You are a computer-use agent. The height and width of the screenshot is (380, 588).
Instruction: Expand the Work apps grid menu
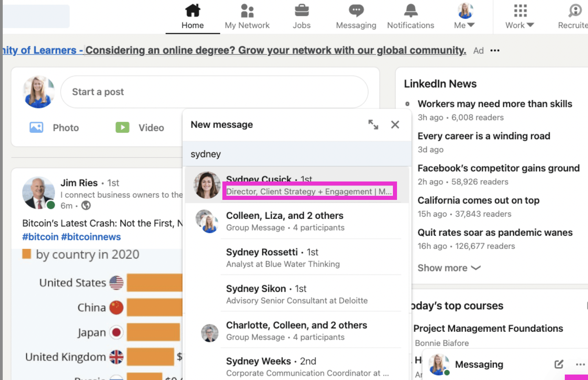click(x=520, y=16)
